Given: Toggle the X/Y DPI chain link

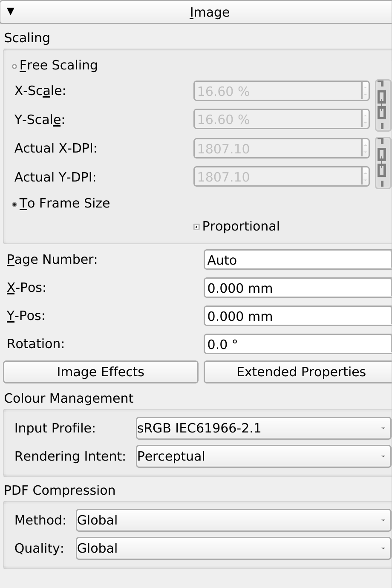Looking at the screenshot, I should point(382,162).
